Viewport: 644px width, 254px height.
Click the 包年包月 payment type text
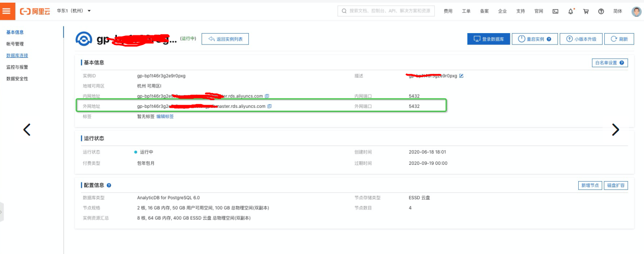click(146, 163)
